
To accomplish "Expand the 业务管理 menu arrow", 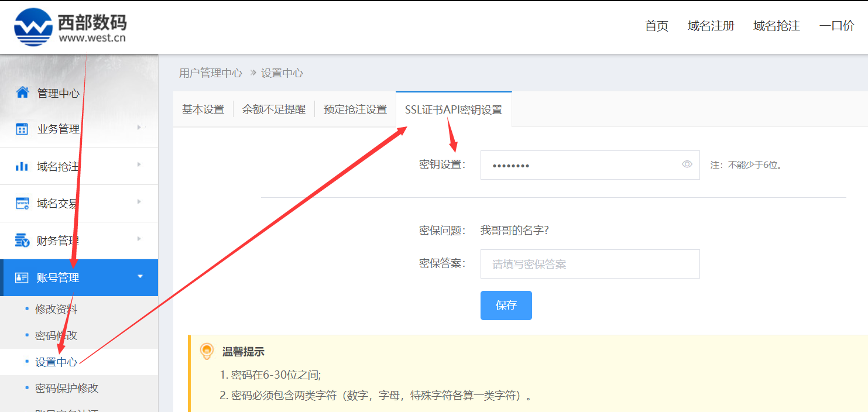I will pos(139,127).
